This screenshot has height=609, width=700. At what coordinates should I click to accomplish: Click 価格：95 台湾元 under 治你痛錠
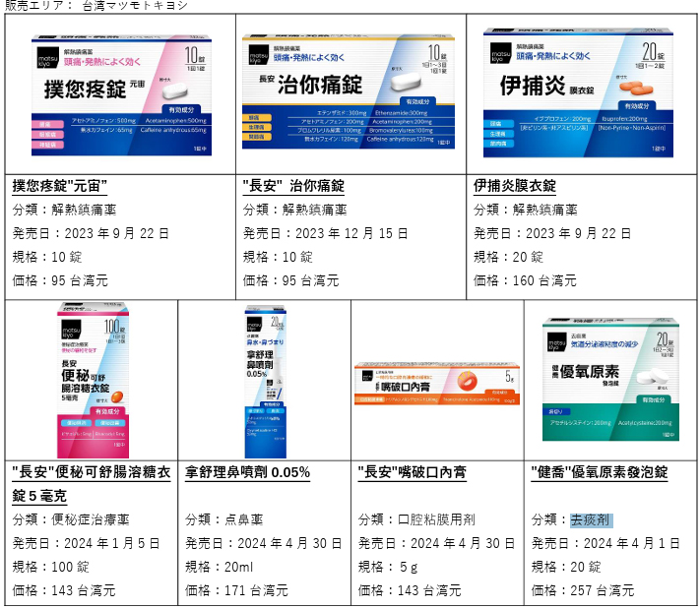[290, 280]
